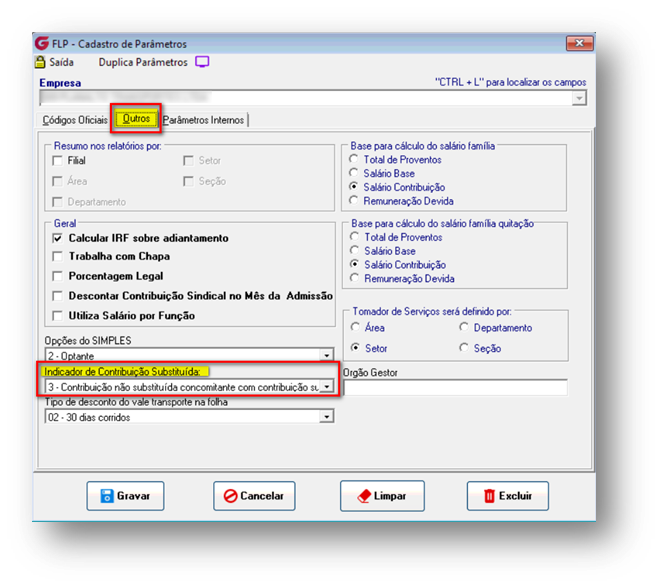
Task: Open the Empresa dropdown arrow
Action: (580, 99)
